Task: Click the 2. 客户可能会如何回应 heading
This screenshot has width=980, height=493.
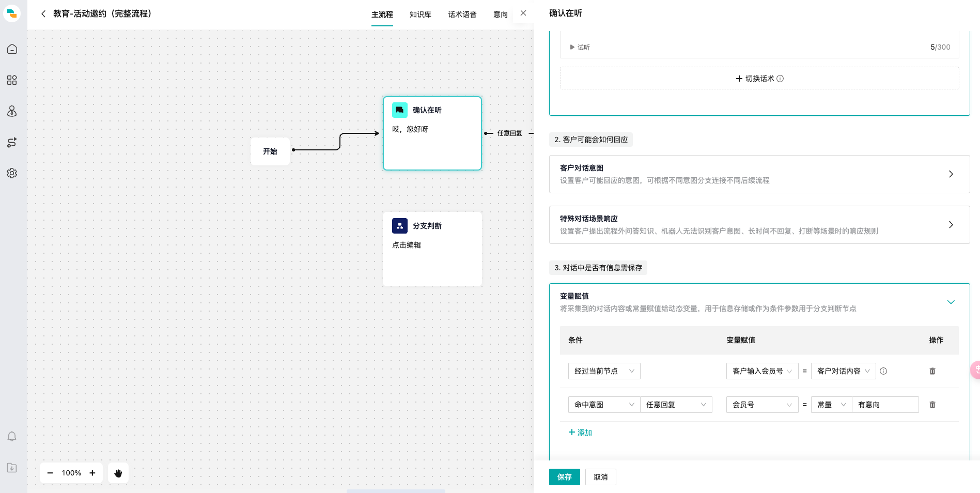Action: point(591,140)
